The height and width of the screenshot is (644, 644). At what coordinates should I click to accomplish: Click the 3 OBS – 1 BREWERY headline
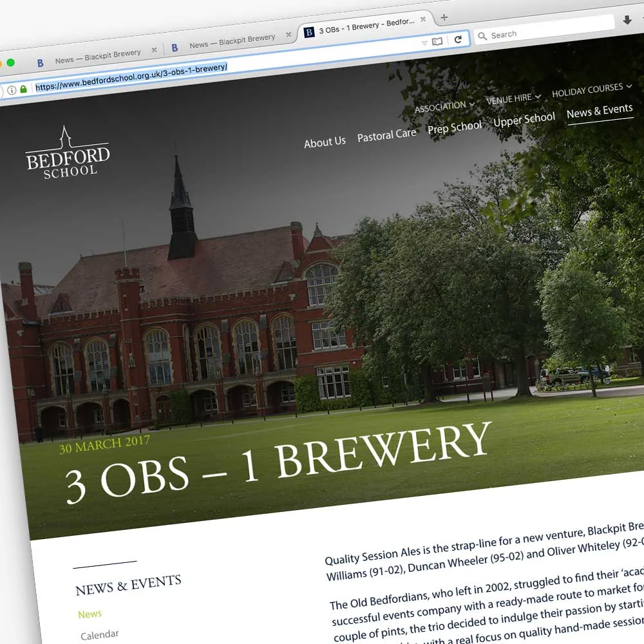[x=278, y=463]
